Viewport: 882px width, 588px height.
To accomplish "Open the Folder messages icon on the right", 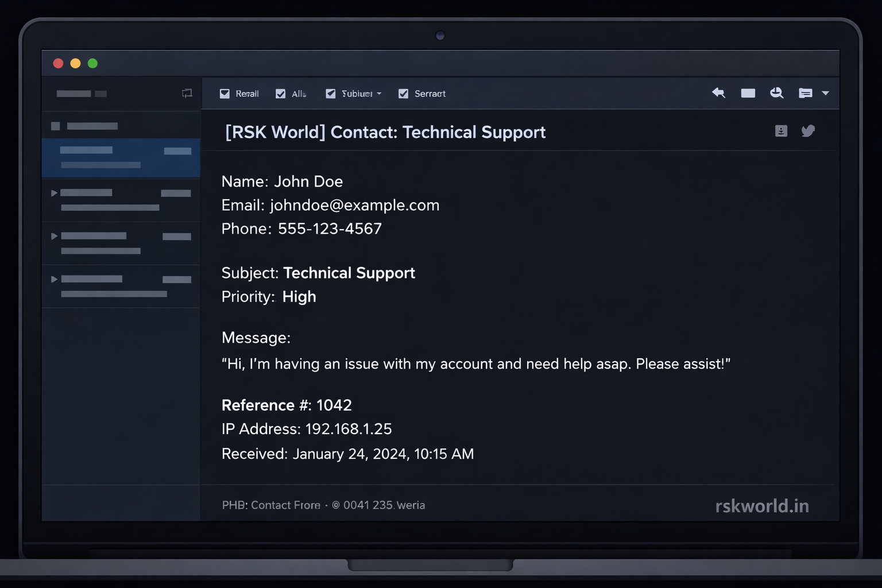I will tap(806, 93).
